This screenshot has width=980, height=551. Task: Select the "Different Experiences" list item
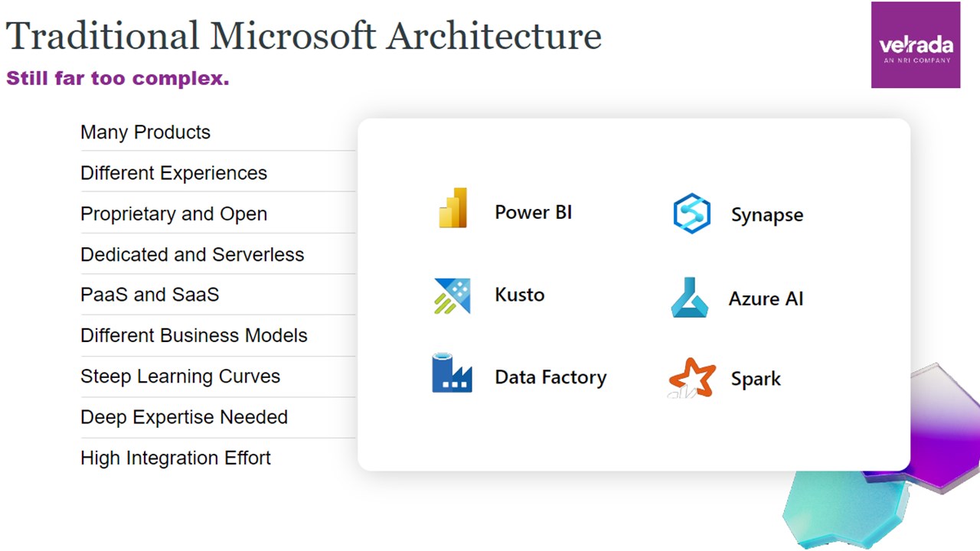click(x=174, y=173)
